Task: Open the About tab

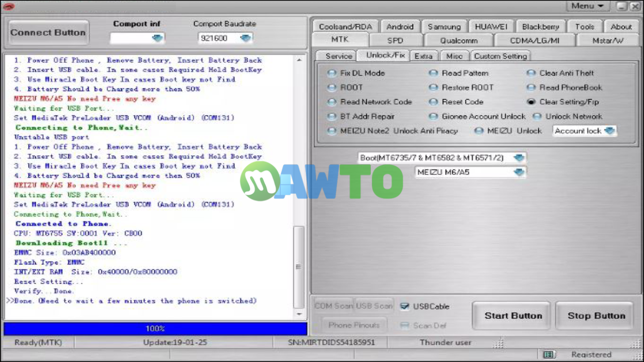Action: coord(621,27)
